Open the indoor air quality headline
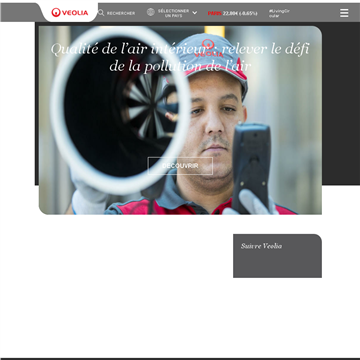 180,57
